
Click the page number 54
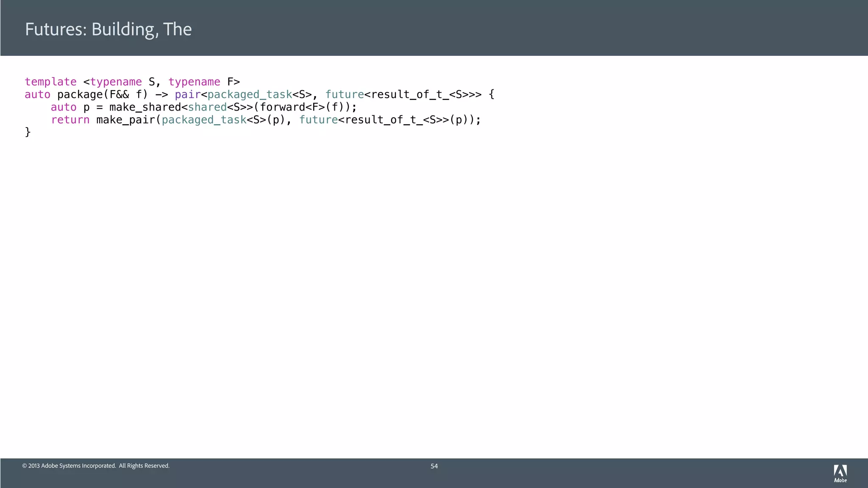[434, 466]
